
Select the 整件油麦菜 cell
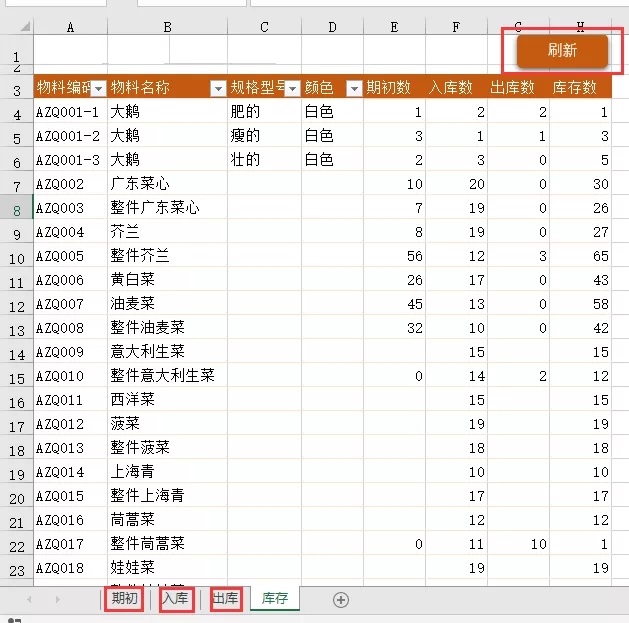tap(167, 327)
